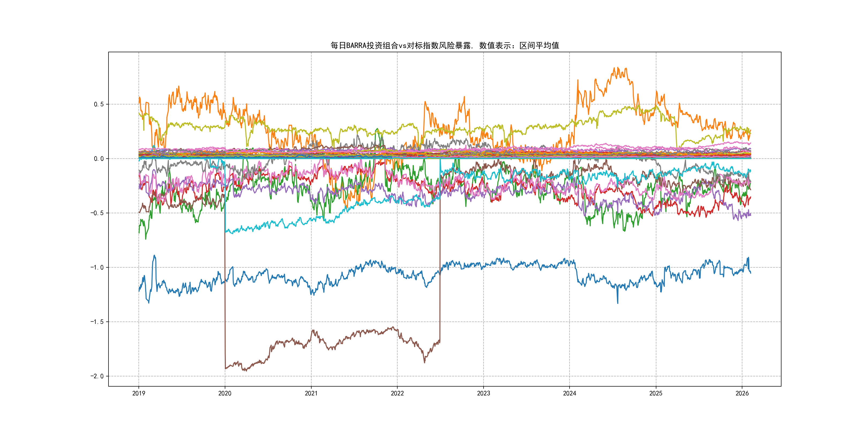Click the 2021 x-axis tick label
Image resolution: width=868 pixels, height=434 pixels.
[311, 393]
